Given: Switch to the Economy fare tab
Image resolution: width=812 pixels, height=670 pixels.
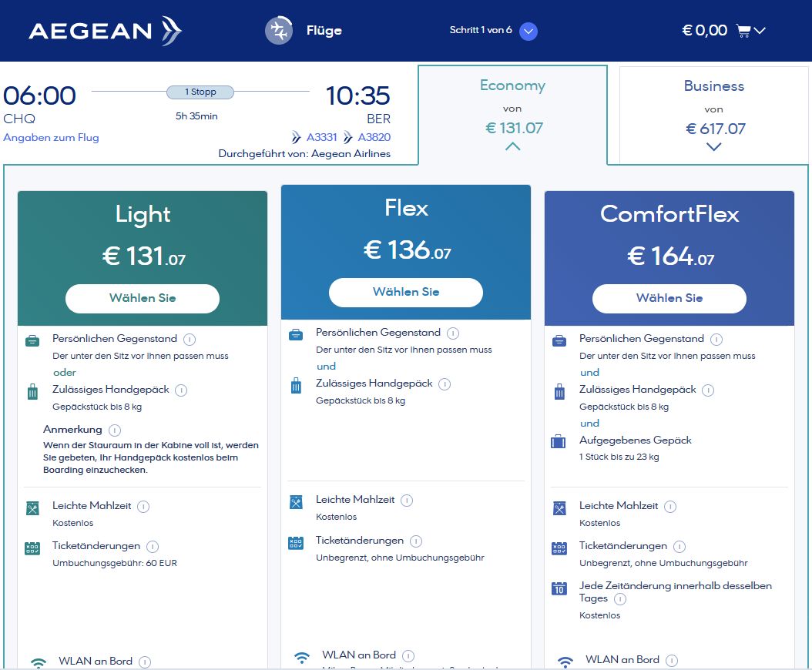Looking at the screenshot, I should 512,108.
